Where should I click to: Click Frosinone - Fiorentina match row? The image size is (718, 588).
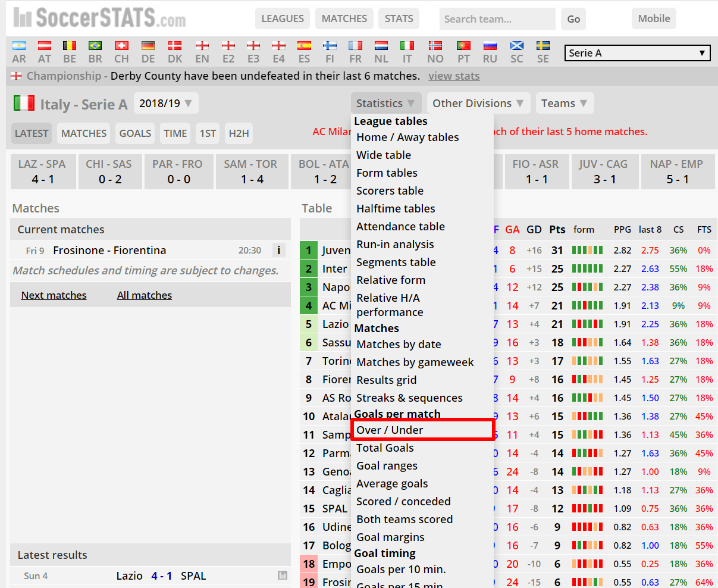151,251
